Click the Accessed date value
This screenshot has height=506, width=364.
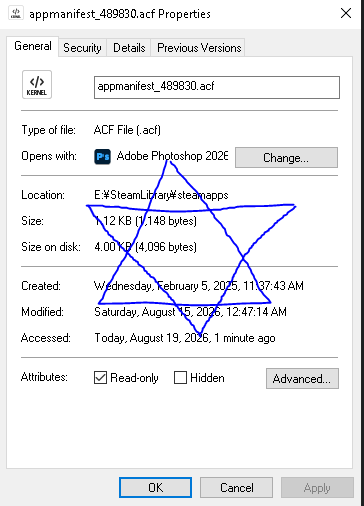click(x=185, y=338)
